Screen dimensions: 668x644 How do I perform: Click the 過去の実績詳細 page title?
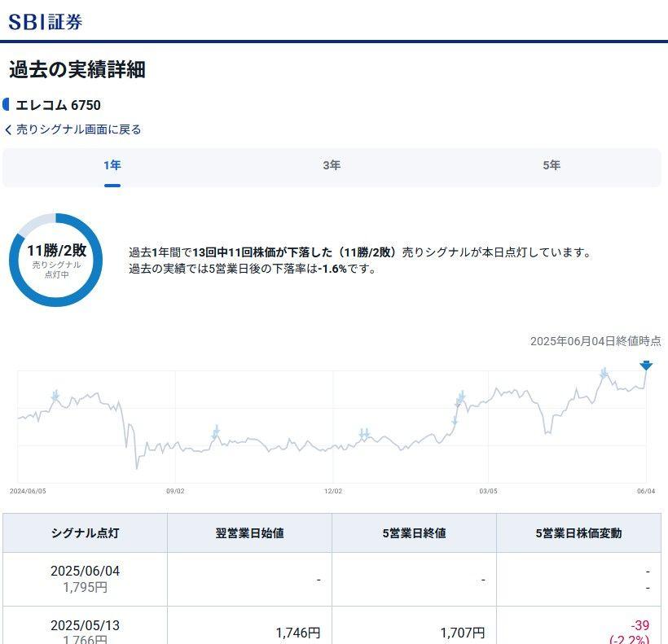[77, 70]
